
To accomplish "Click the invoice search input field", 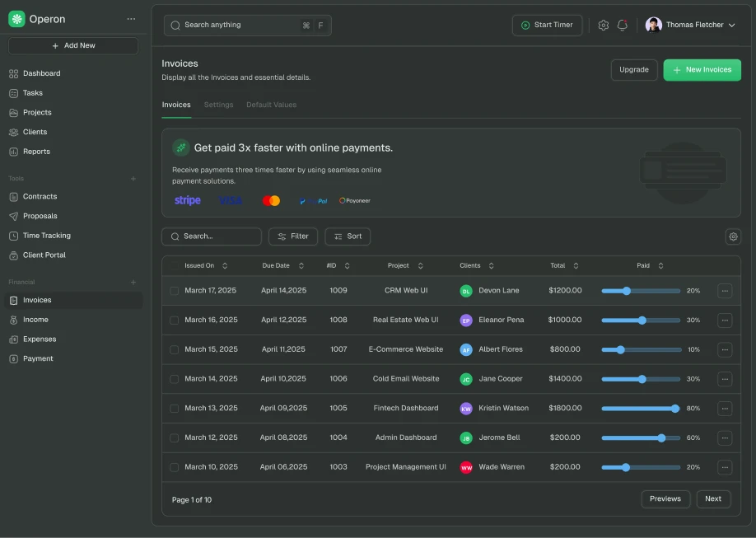I will 211,236.
